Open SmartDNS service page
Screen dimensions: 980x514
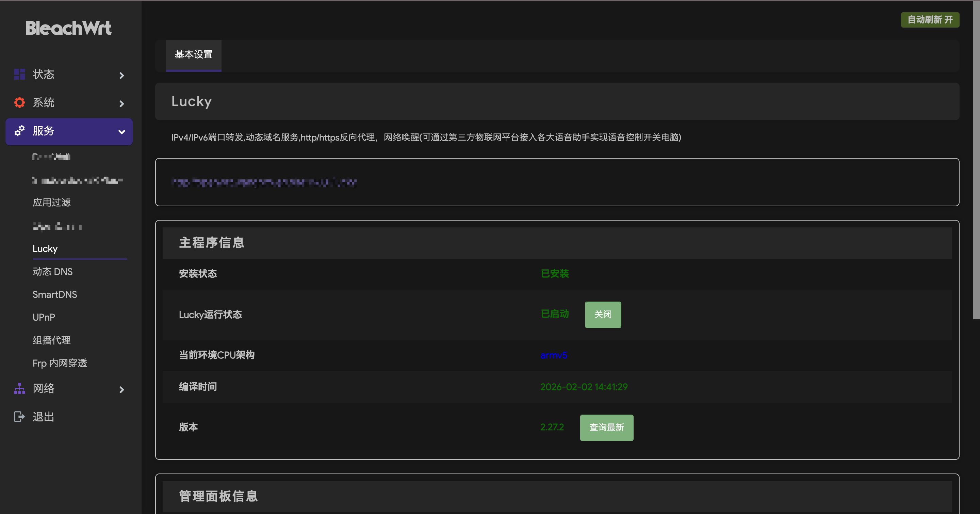pos(55,294)
